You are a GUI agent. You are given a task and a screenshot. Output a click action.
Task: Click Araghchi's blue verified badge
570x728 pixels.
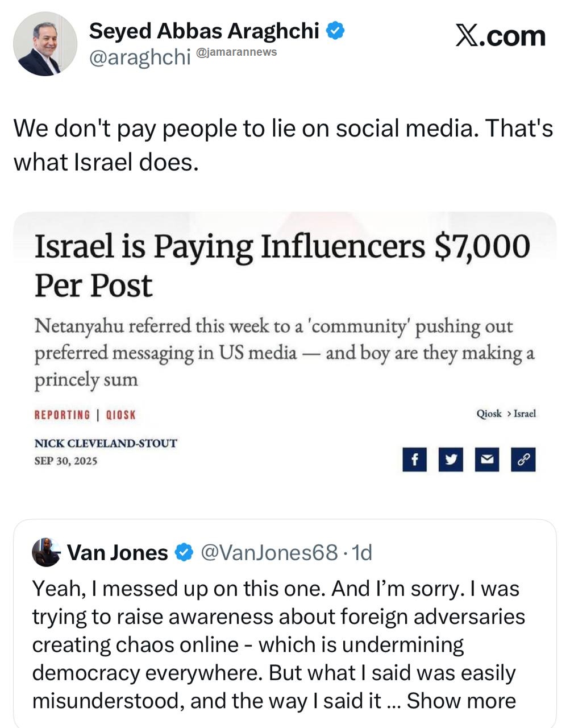point(336,30)
